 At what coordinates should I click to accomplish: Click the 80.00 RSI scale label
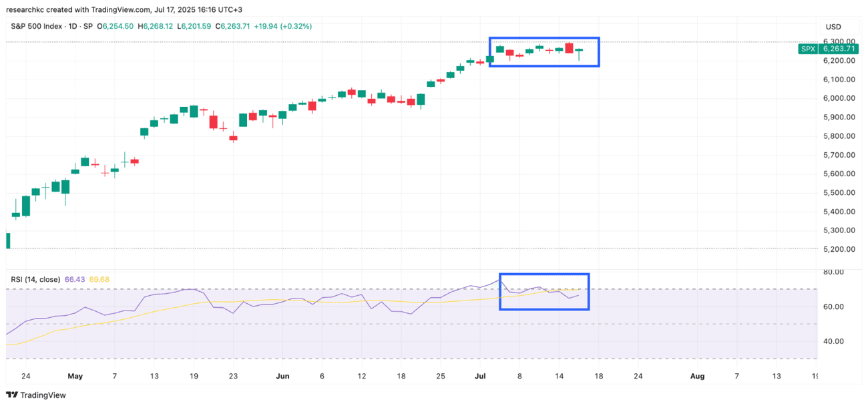pyautogui.click(x=834, y=272)
